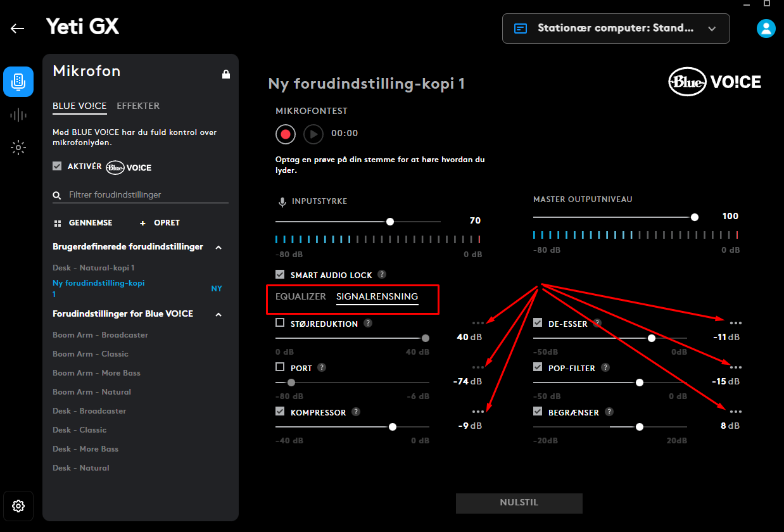Image resolution: width=784 pixels, height=532 pixels.
Task: Open help for Kompressor
Action: pyautogui.click(x=356, y=412)
